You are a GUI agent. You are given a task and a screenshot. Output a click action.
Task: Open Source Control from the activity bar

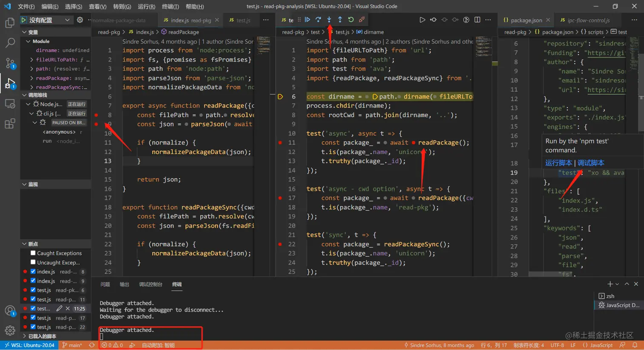(10, 63)
